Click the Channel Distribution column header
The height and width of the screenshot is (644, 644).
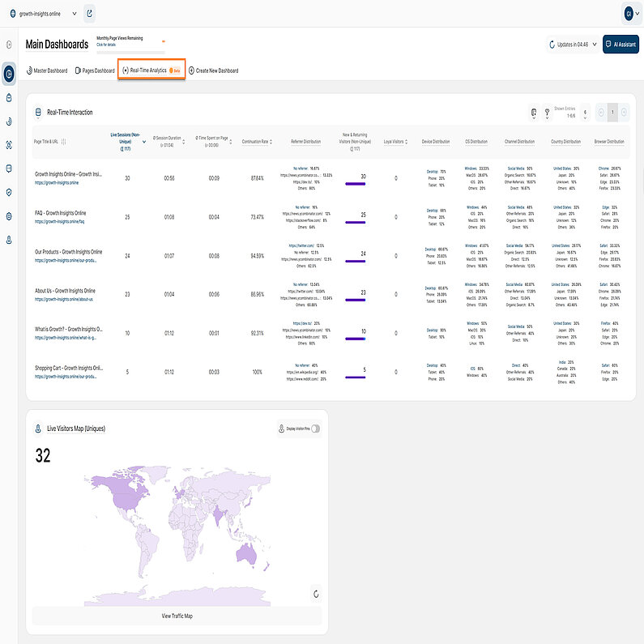pos(519,142)
